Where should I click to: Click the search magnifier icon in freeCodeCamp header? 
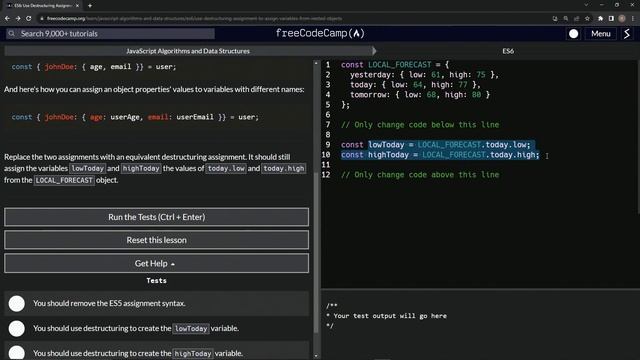click(11, 33)
